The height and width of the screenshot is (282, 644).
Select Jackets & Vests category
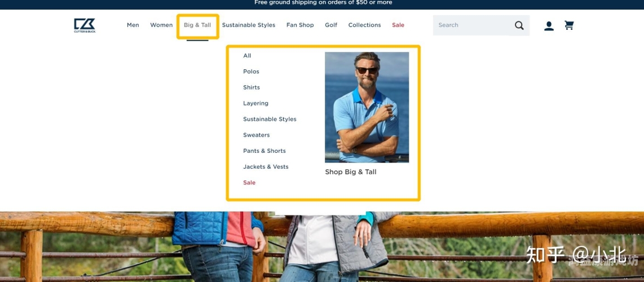point(266,166)
